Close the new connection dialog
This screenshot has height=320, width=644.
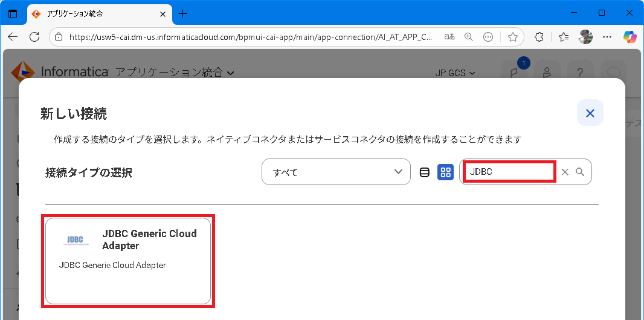pos(590,113)
